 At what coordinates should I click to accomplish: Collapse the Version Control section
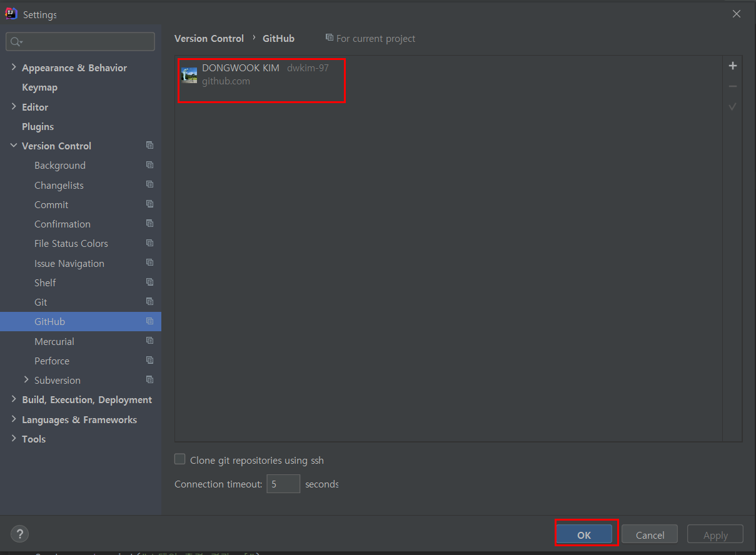tap(14, 146)
